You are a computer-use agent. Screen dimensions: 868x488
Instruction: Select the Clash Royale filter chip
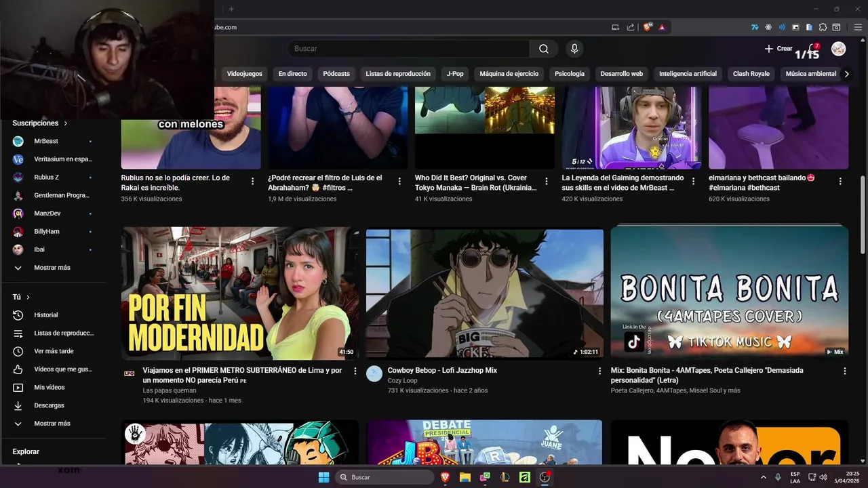pyautogui.click(x=751, y=74)
